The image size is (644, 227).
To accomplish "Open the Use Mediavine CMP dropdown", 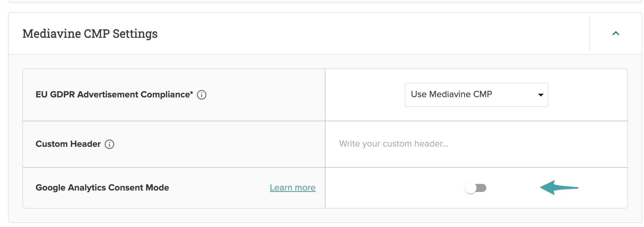I will pyautogui.click(x=476, y=95).
